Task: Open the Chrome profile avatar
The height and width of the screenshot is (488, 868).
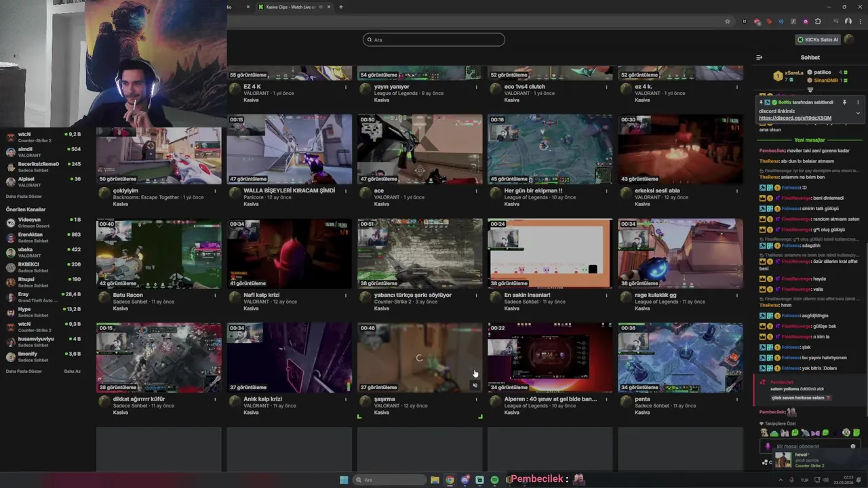Action: tap(848, 22)
